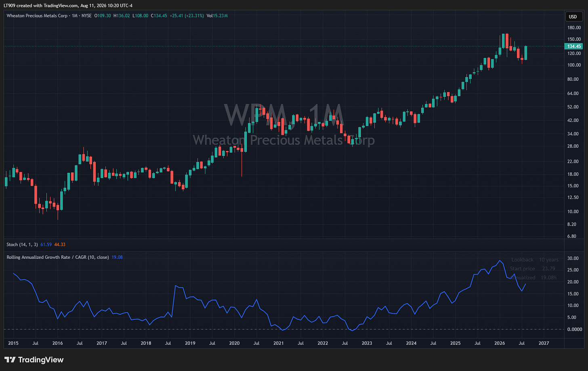Click the 18.00 price axis label
Screen dimensions: 588x371
click(x=574, y=174)
